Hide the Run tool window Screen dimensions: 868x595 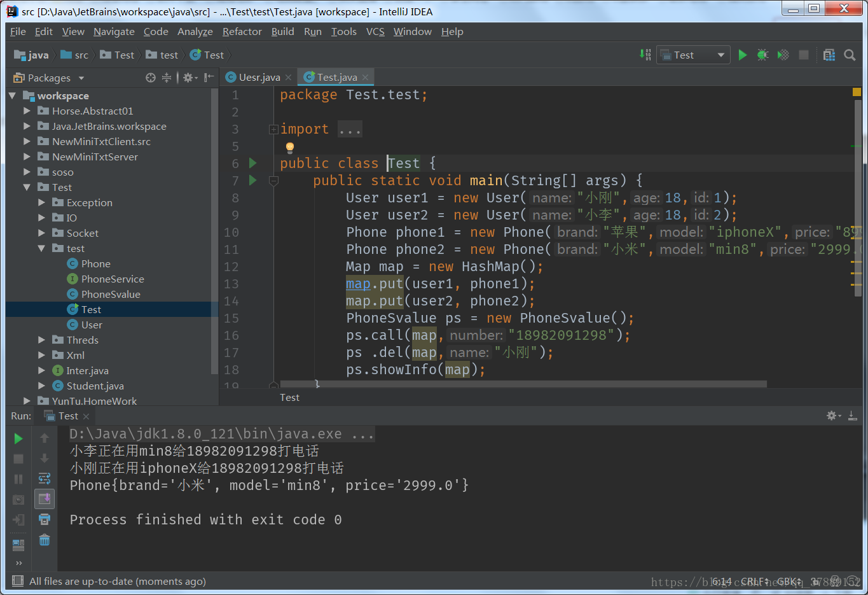click(853, 416)
